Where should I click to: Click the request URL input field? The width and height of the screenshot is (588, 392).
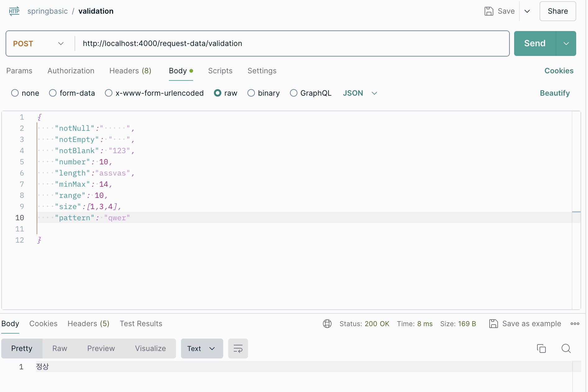pos(292,43)
